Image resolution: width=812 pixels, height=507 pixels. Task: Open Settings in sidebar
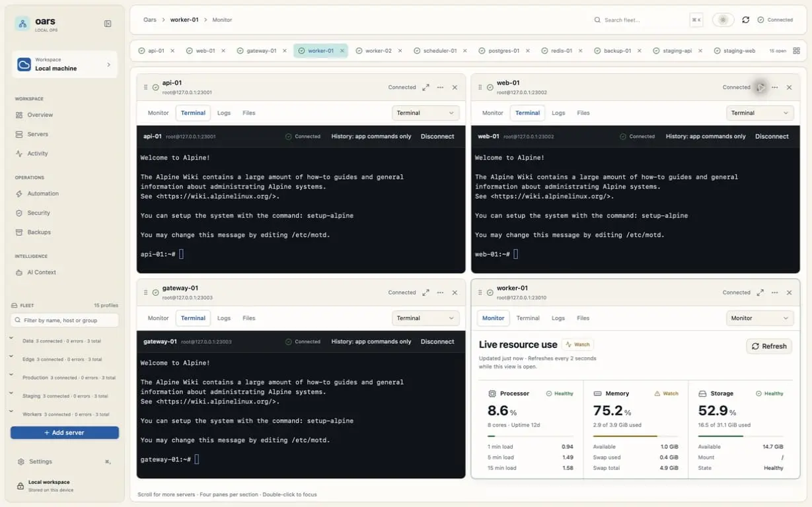(x=40, y=461)
